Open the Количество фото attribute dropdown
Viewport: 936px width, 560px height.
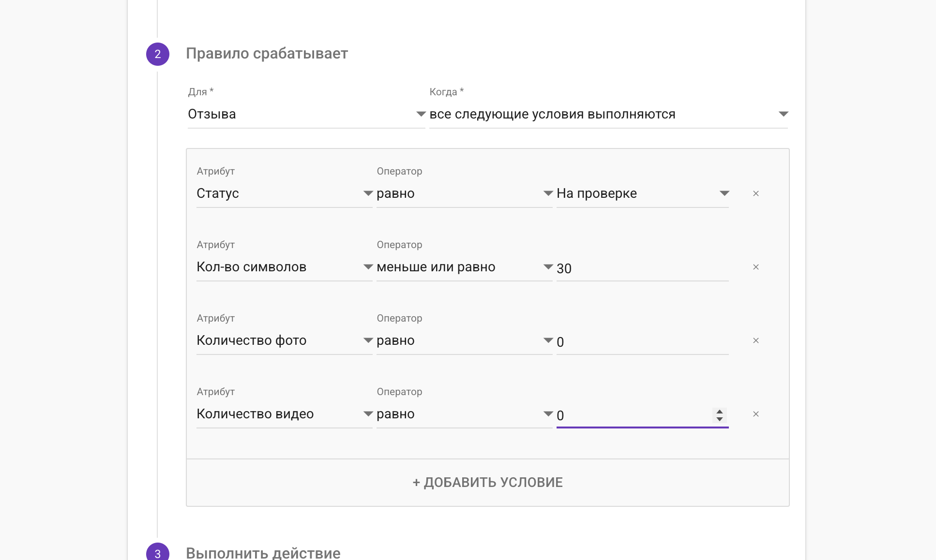pyautogui.click(x=284, y=340)
